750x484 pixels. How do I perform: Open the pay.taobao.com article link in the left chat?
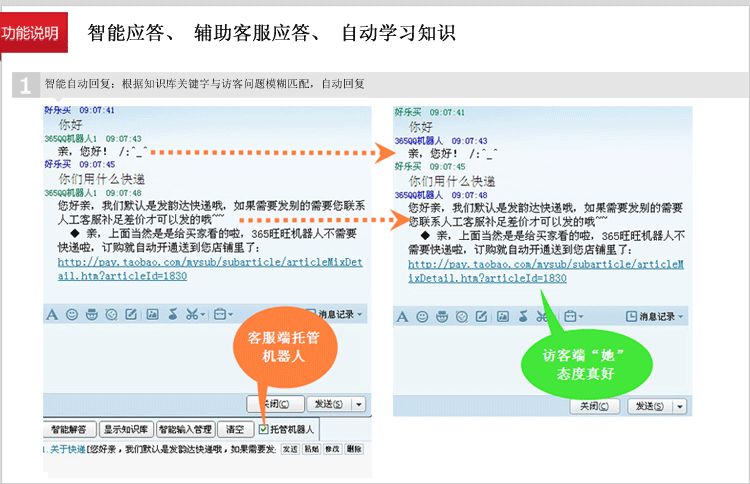[x=210, y=269]
